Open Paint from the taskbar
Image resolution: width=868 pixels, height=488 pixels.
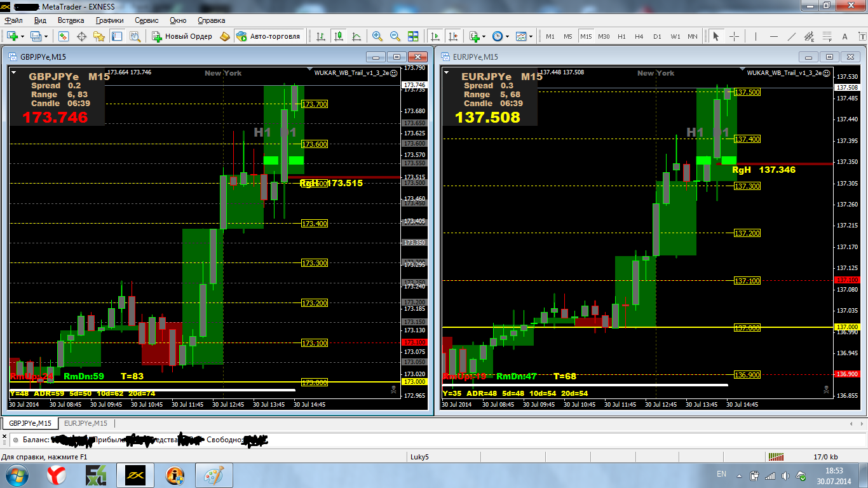pos(214,475)
